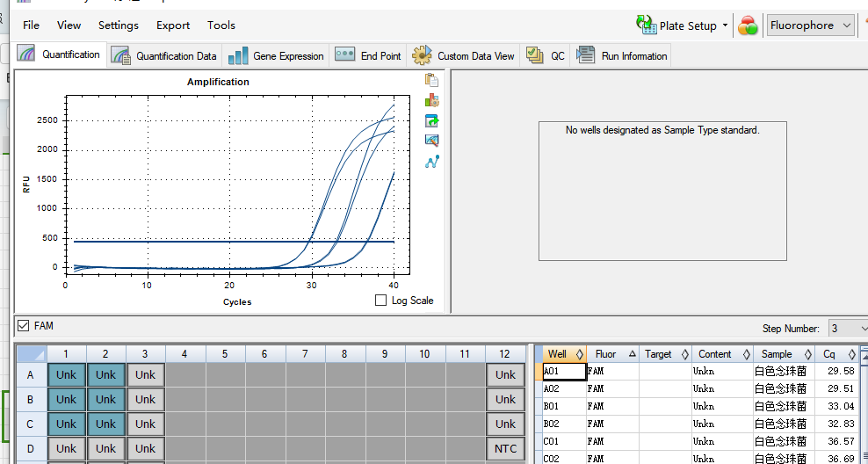Sort table by Sample column header
The image size is (868, 464).
(784, 354)
